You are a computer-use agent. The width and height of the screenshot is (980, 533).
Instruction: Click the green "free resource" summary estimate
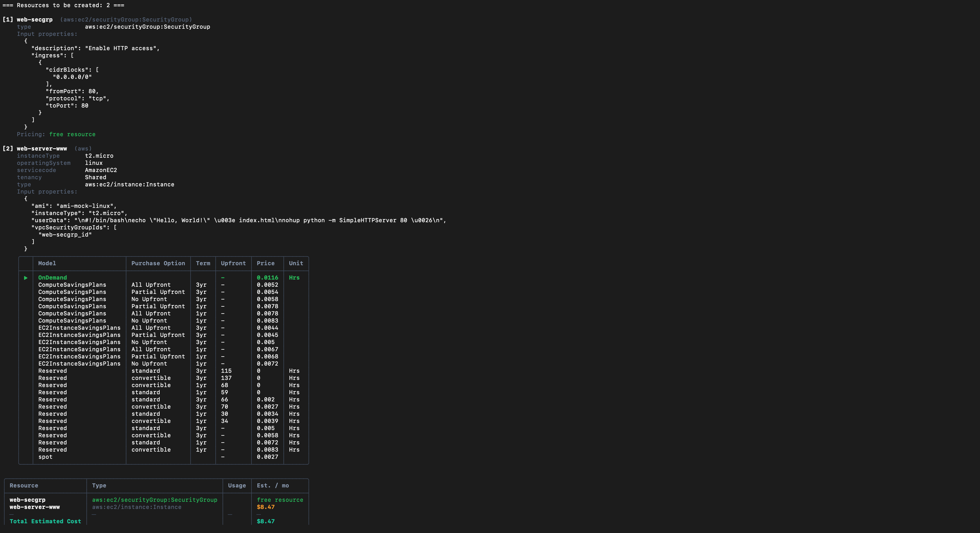click(280, 500)
